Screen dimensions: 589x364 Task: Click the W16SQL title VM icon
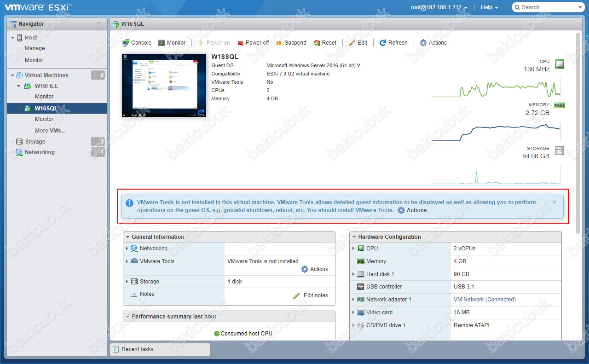(x=115, y=24)
